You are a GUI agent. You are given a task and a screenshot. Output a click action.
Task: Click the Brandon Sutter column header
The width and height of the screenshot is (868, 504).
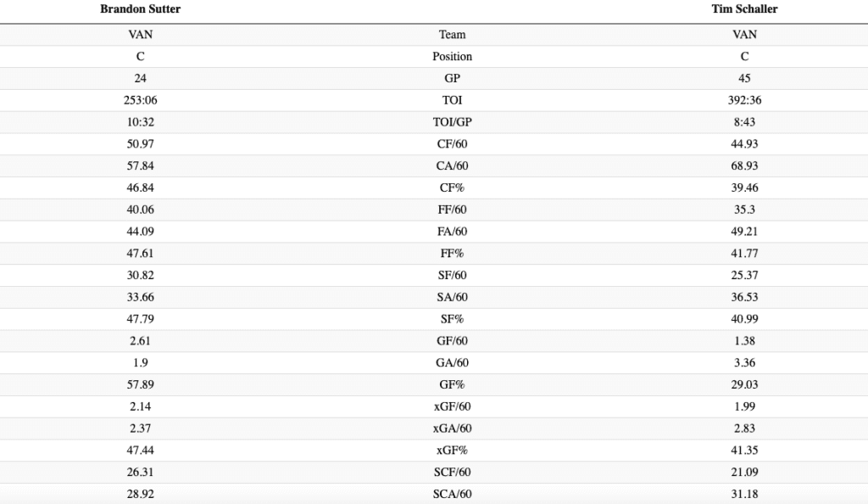pyautogui.click(x=140, y=9)
